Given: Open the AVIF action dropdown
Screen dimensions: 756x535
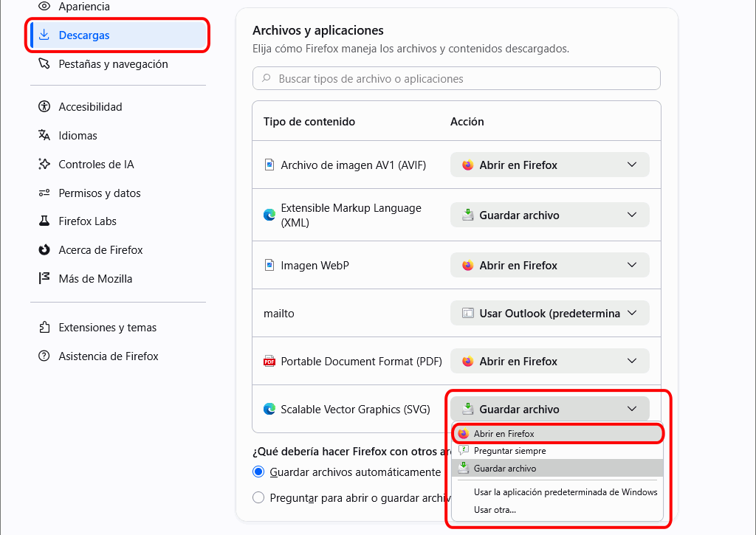Looking at the screenshot, I should click(x=549, y=165).
